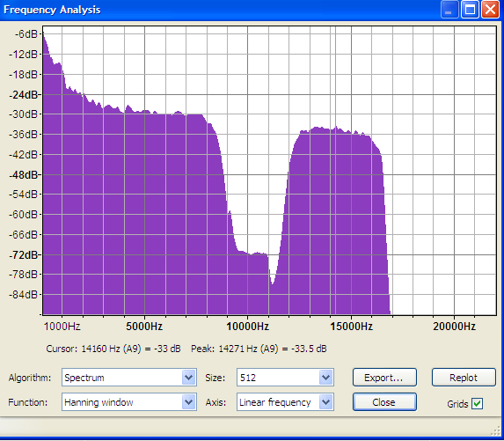Uncheck the Grids checkbox
This screenshot has width=504, height=441.
[x=477, y=403]
